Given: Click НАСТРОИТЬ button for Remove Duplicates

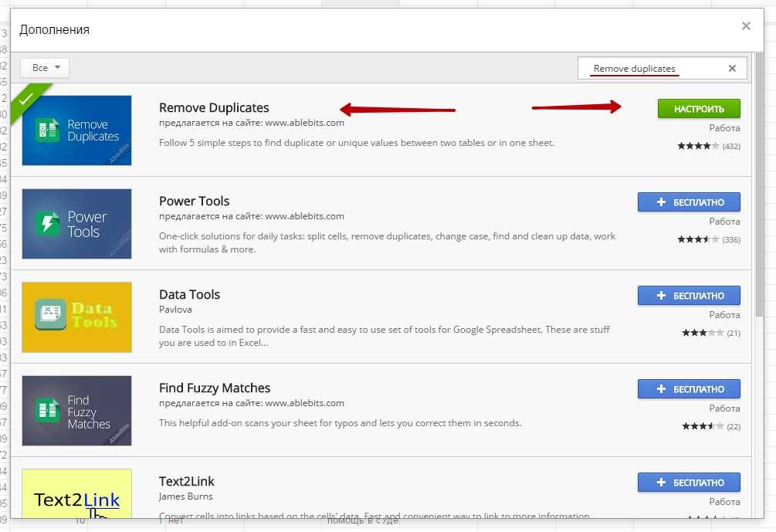Looking at the screenshot, I should click(x=699, y=109).
